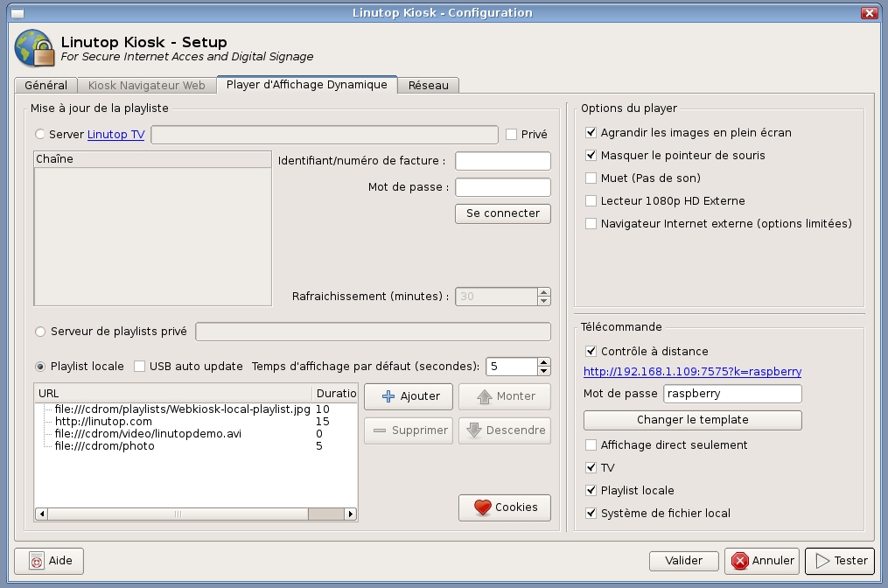The width and height of the screenshot is (888, 588).
Task: Open the Linutop TV link
Action: [116, 134]
